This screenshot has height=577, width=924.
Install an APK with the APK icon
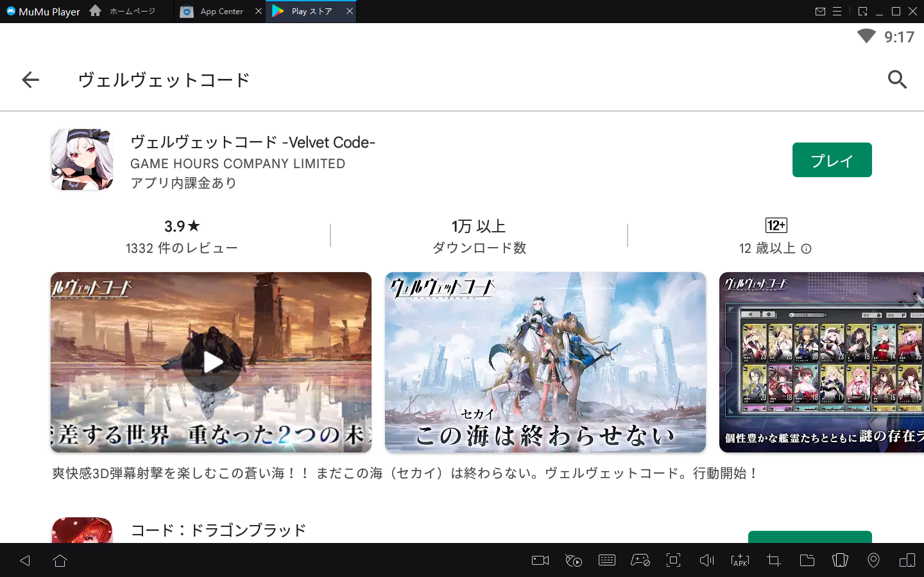(x=740, y=560)
